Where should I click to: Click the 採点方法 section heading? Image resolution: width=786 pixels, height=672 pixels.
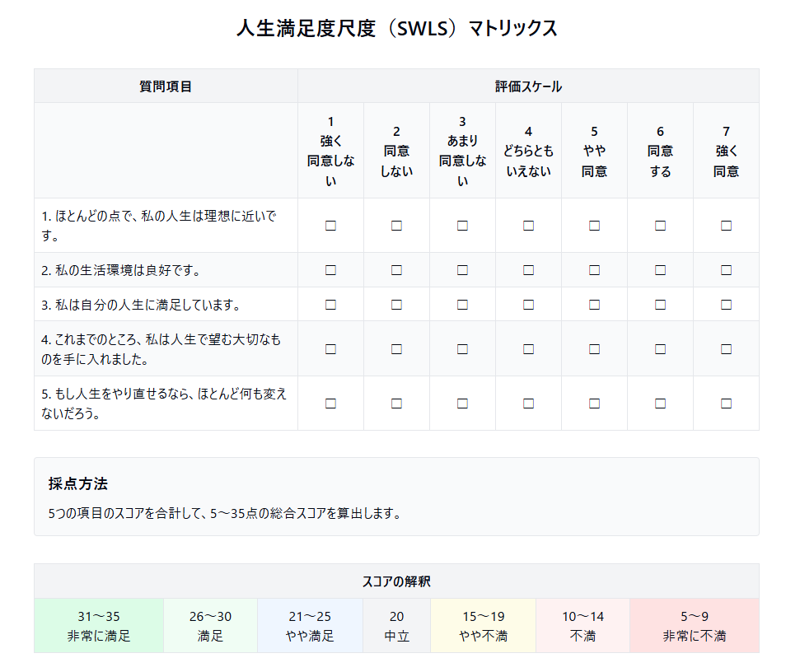(78, 483)
